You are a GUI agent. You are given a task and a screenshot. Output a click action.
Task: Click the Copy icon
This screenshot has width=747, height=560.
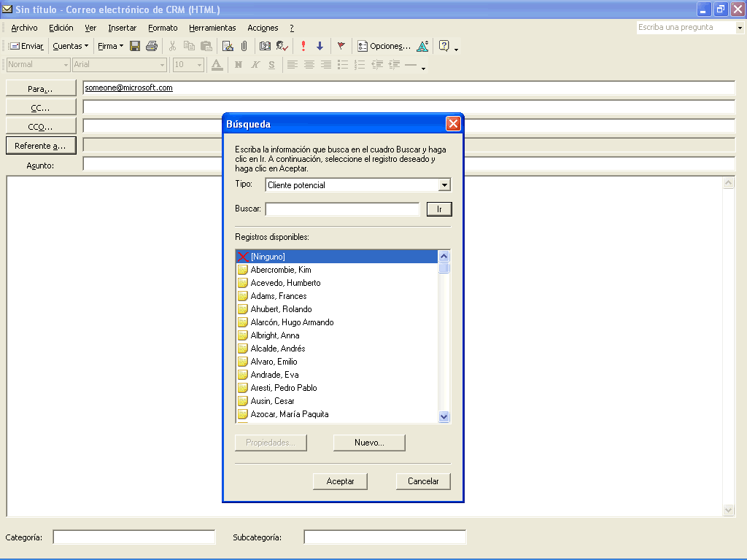(x=189, y=46)
